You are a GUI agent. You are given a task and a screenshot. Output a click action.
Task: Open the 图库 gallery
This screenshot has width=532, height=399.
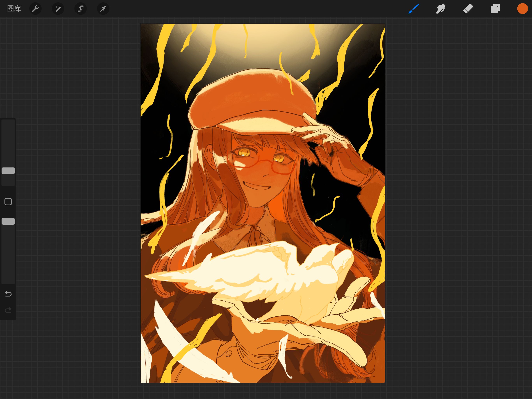click(x=14, y=9)
